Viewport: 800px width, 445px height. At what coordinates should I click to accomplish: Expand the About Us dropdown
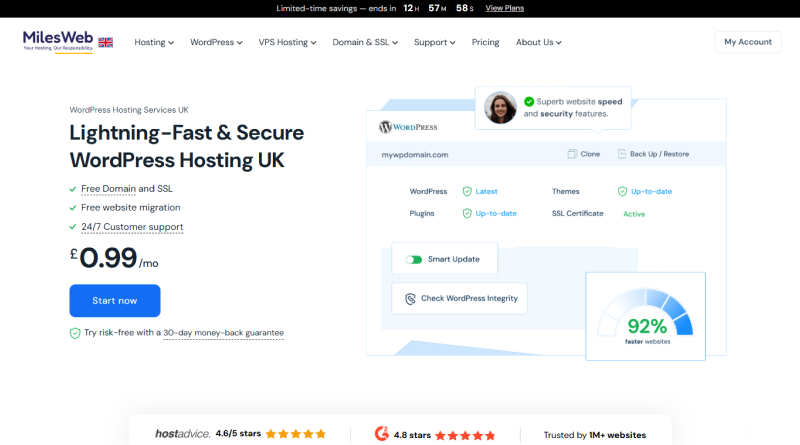[539, 42]
